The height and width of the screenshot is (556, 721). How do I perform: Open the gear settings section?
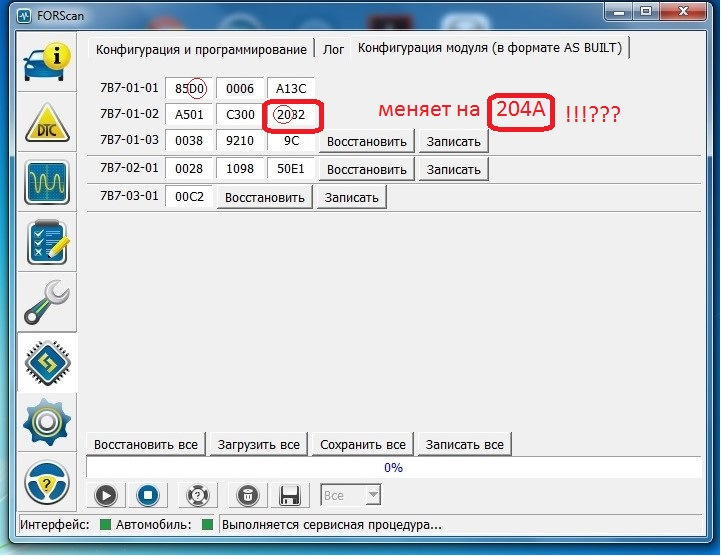pos(47,422)
